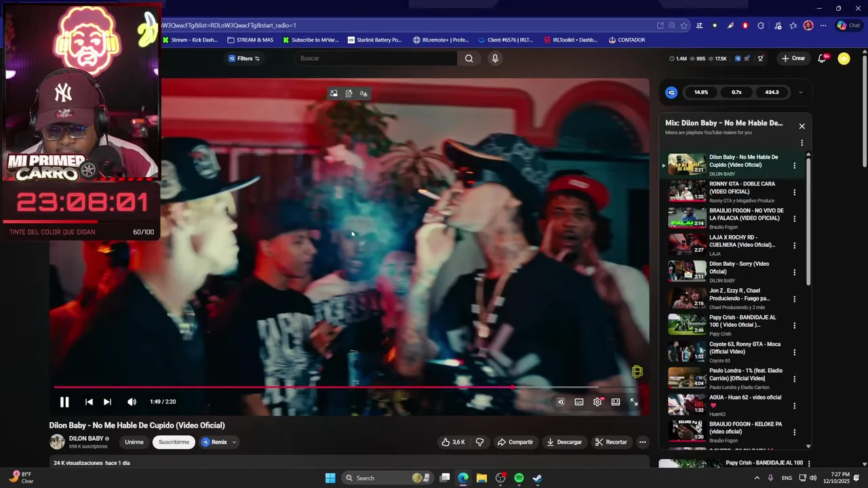Open the Subscribe to MrVar bookmark
The height and width of the screenshot is (488, 868).
(311, 40)
